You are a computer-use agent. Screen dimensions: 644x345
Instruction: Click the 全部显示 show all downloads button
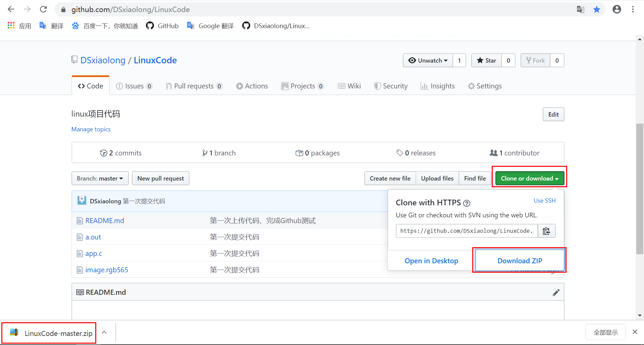tap(606, 332)
